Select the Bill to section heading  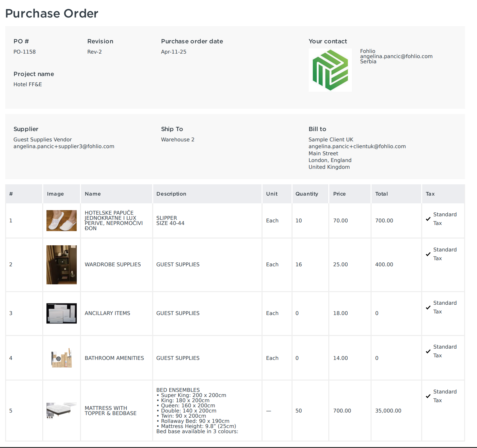pyautogui.click(x=317, y=129)
